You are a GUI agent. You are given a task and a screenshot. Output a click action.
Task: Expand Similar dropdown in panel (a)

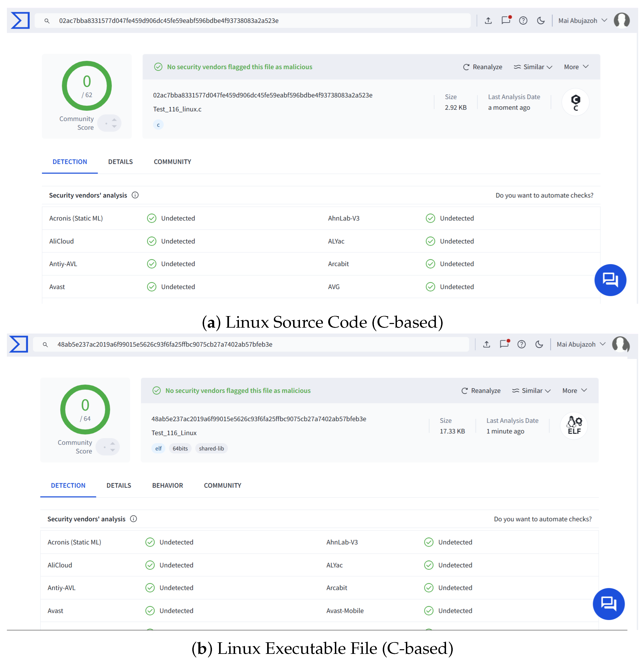click(x=533, y=67)
